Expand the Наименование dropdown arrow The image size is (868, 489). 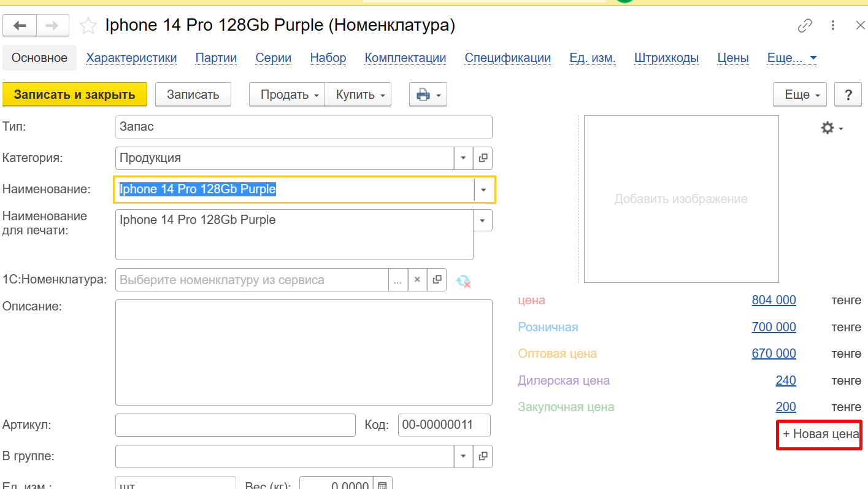click(x=483, y=190)
